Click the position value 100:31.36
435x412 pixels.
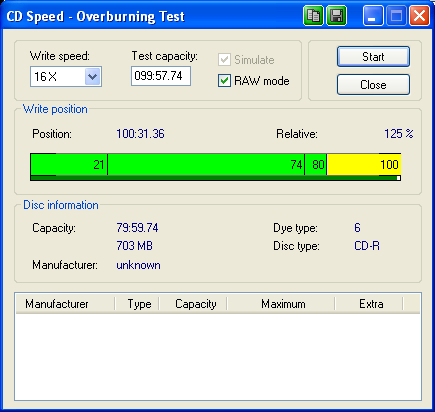point(140,134)
